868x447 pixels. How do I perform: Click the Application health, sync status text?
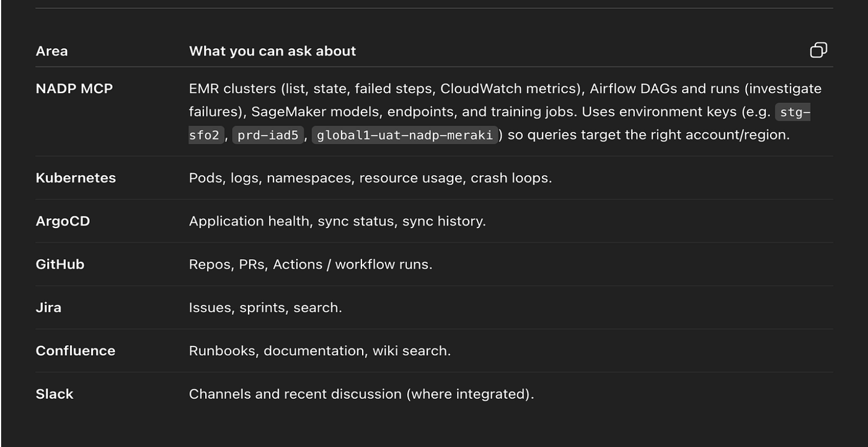click(337, 221)
